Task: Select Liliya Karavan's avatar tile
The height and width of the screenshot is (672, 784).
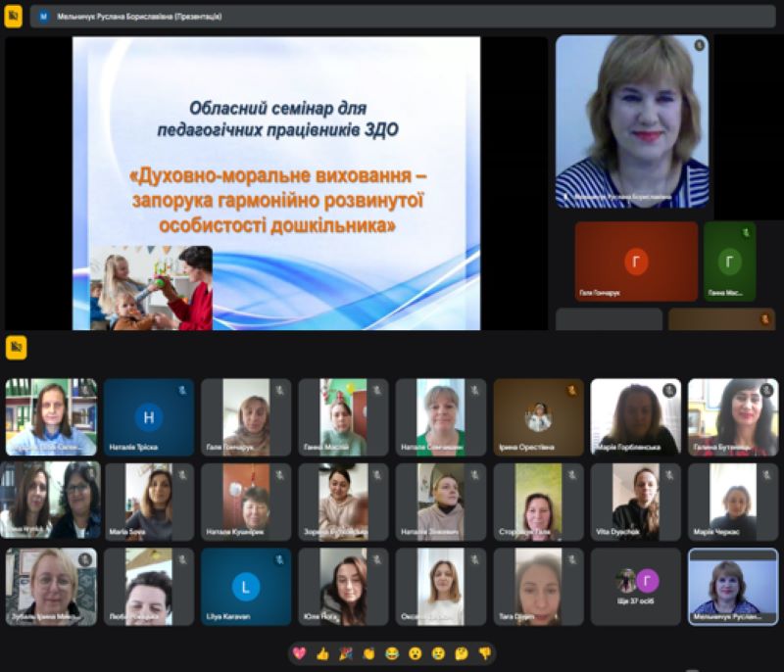Action: click(246, 586)
